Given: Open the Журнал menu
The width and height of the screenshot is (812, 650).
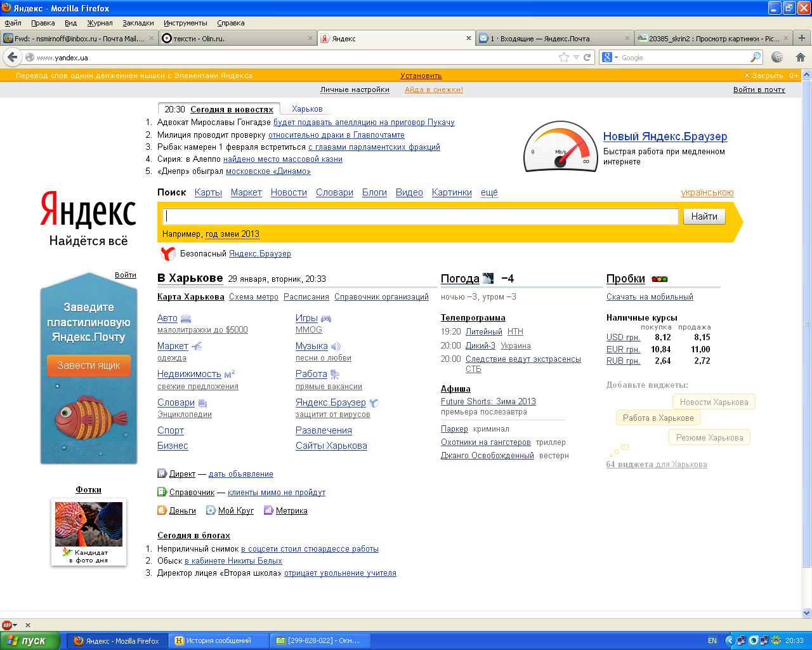Looking at the screenshot, I should [100, 23].
